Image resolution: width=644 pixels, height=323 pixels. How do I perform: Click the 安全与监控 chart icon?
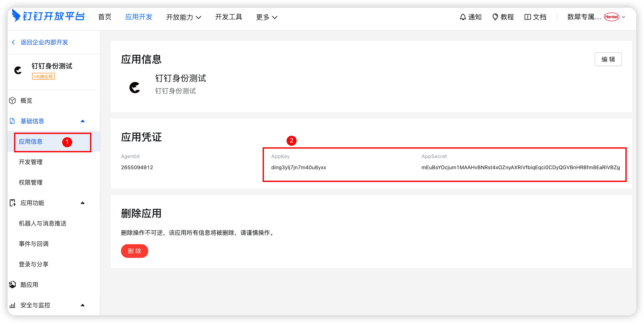[12, 305]
